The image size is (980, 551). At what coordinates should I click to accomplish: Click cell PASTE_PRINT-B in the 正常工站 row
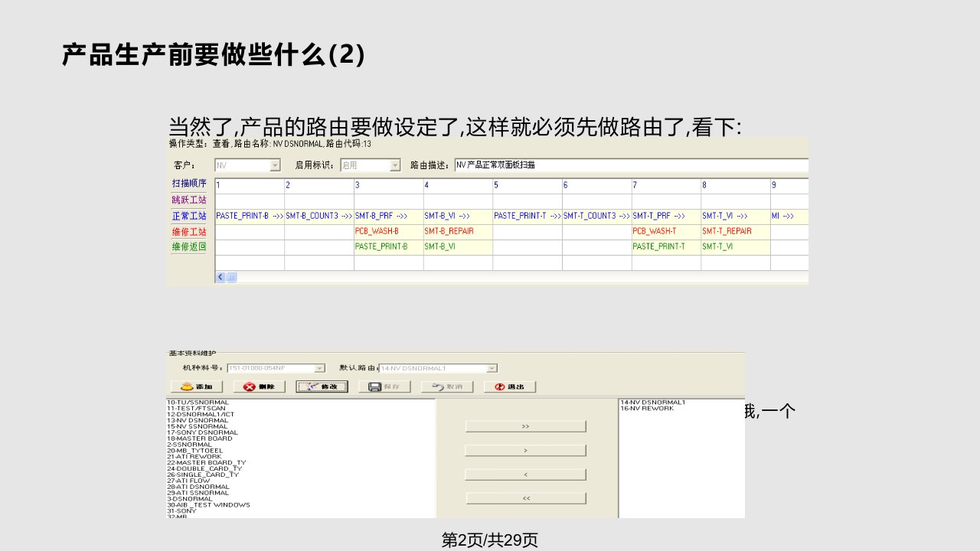click(x=250, y=217)
